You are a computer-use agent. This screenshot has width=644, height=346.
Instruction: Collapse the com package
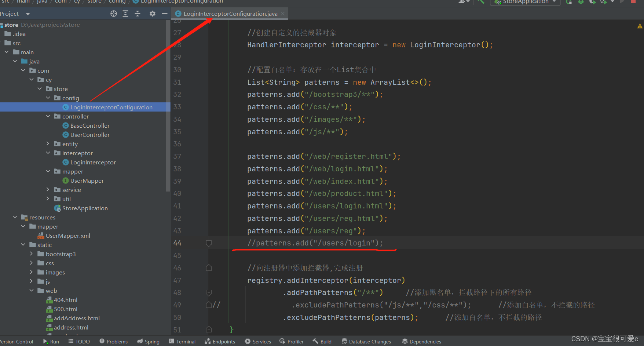click(x=23, y=70)
